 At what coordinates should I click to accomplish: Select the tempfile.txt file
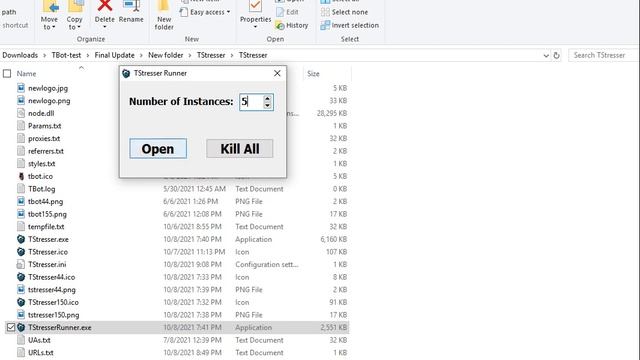tap(46, 227)
